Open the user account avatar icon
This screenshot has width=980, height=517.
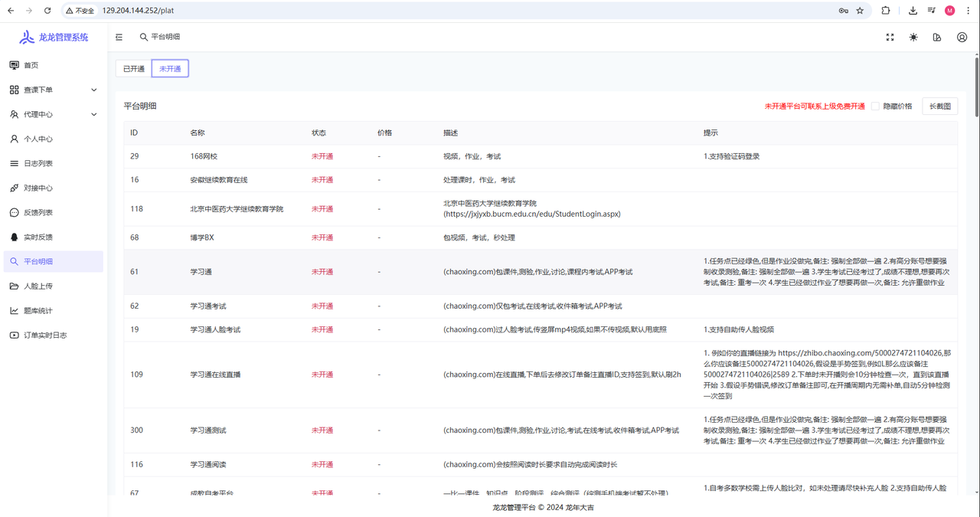coord(962,37)
